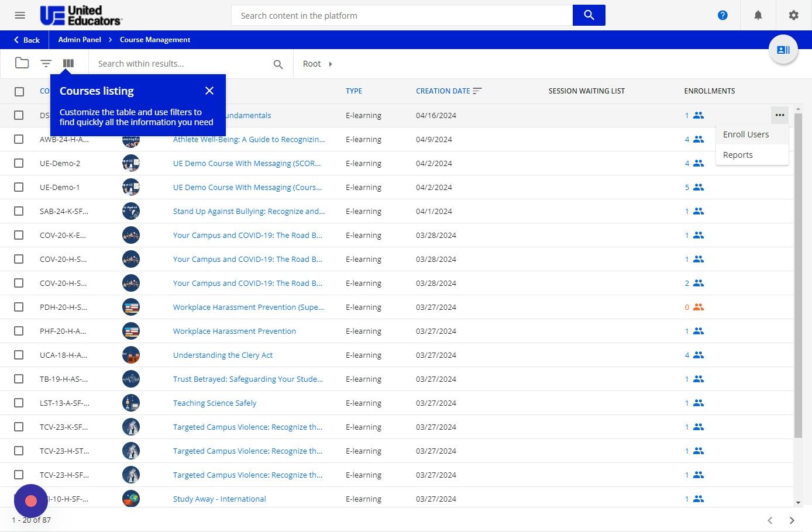Choose Enroll Users from the menu
The width and height of the screenshot is (812, 532).
point(746,134)
